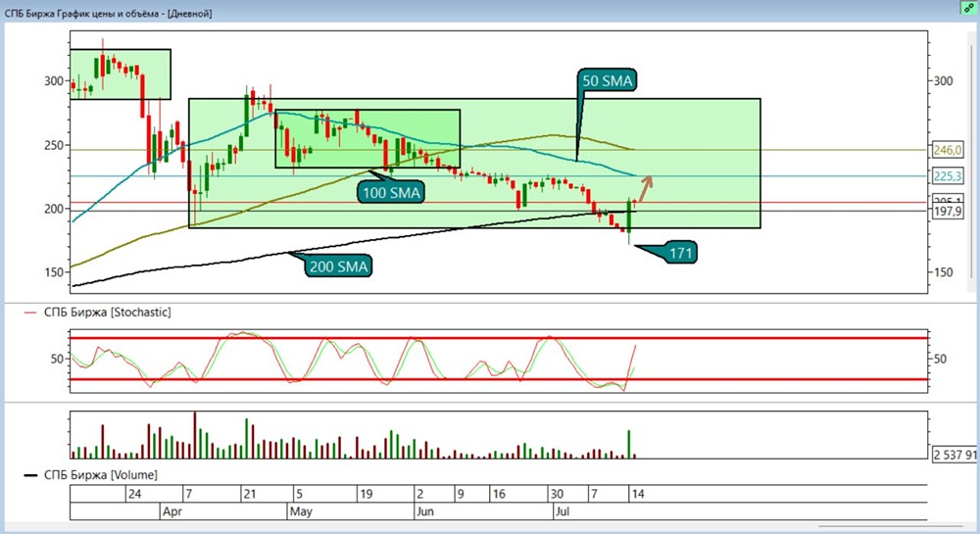Select the 'СПБ Биржа [Stochastic]' legend label
The height and width of the screenshot is (534, 980).
[108, 312]
